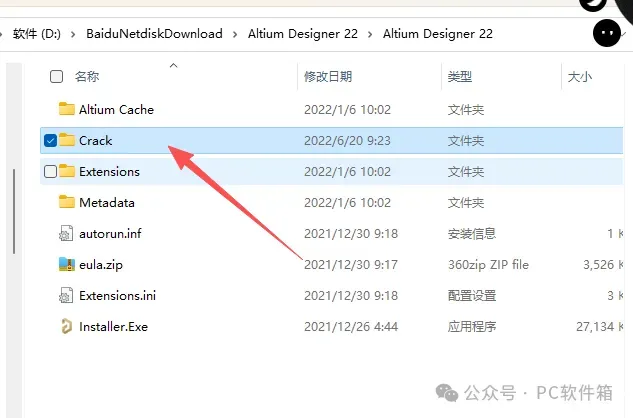Select the eula.zip archive icon
Screen dimensions: 633x418
click(x=66, y=264)
